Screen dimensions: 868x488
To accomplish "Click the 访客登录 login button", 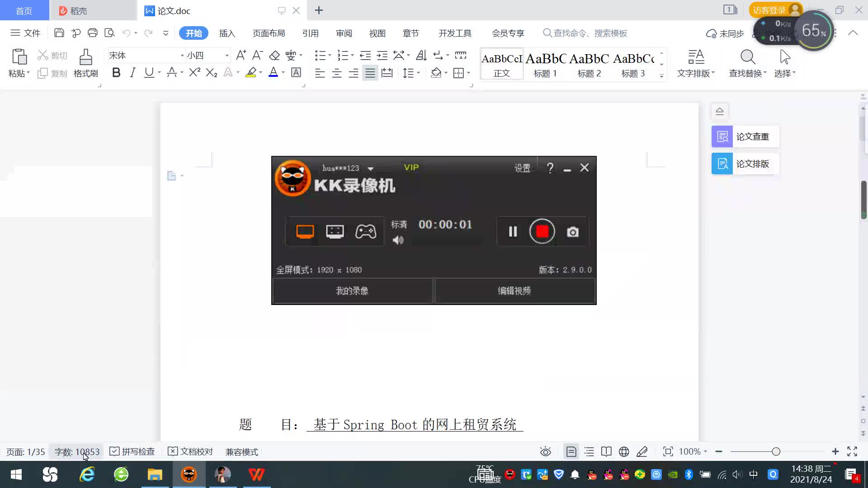I will [x=775, y=10].
